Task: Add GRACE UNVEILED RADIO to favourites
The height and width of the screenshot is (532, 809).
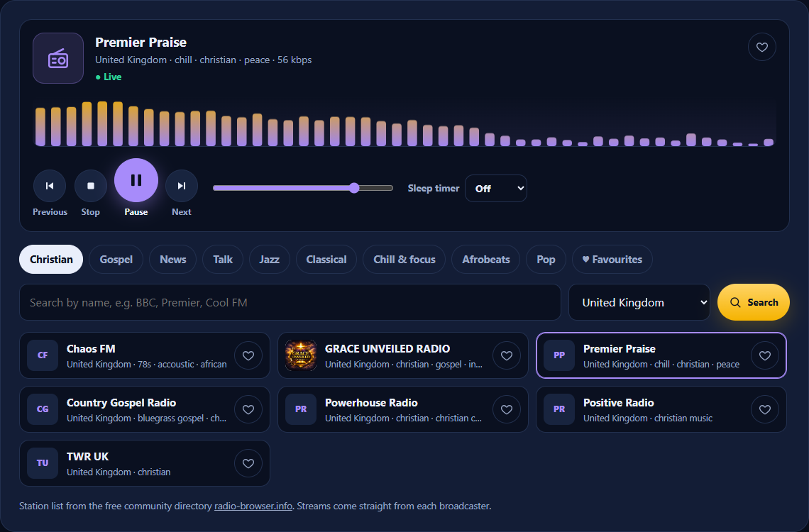Action: (507, 355)
